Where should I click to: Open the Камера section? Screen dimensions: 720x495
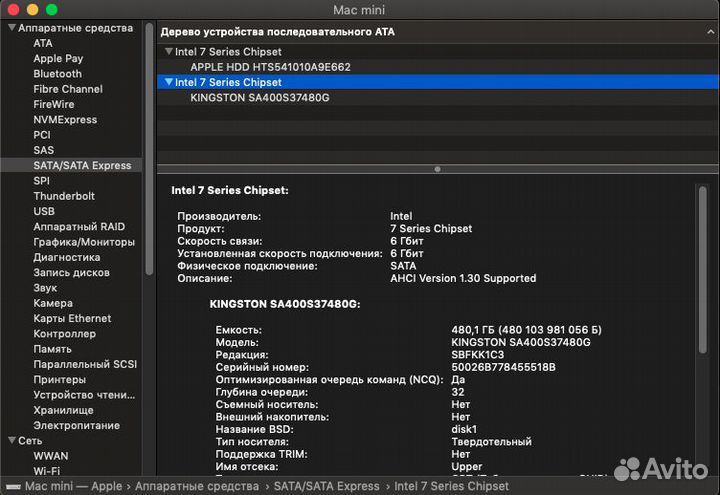click(53, 303)
